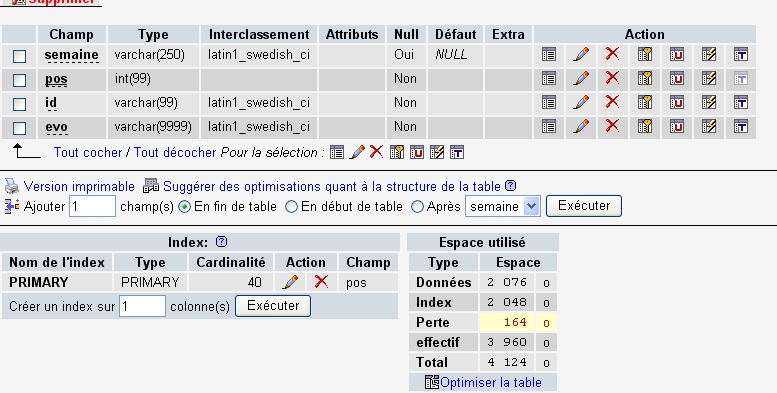Viewport: 777px width, 393px height.
Task: Check the semaine field checkbox
Action: 19,56
